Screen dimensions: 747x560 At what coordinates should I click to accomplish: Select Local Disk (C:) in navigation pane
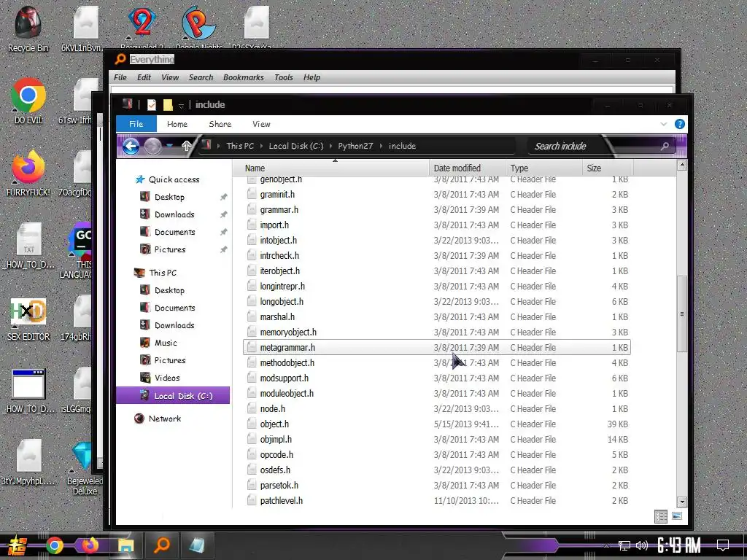click(173, 396)
